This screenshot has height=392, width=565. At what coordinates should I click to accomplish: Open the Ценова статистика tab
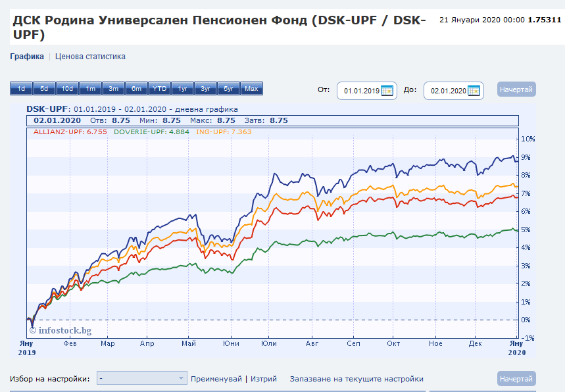[x=90, y=57]
